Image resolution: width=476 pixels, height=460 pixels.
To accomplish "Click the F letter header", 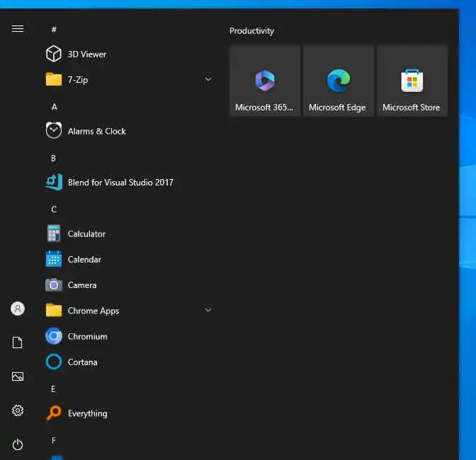I will [53, 440].
